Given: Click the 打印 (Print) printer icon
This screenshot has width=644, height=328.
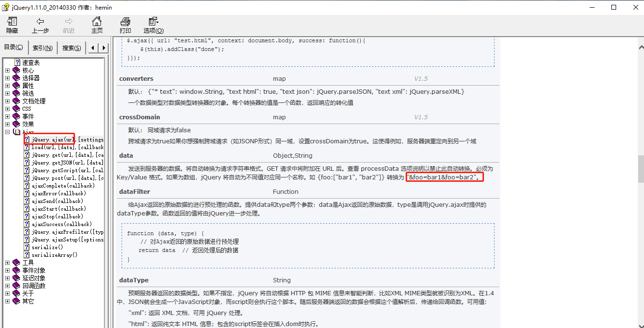Looking at the screenshot, I should (125, 22).
